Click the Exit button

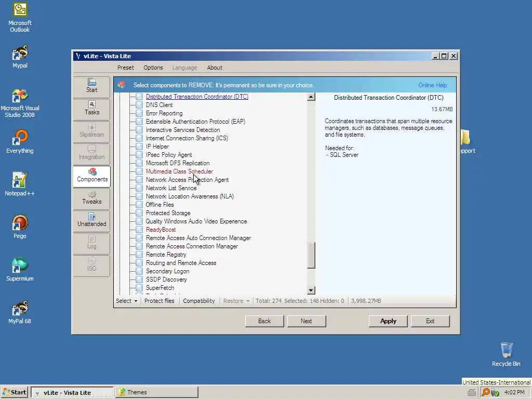(430, 321)
